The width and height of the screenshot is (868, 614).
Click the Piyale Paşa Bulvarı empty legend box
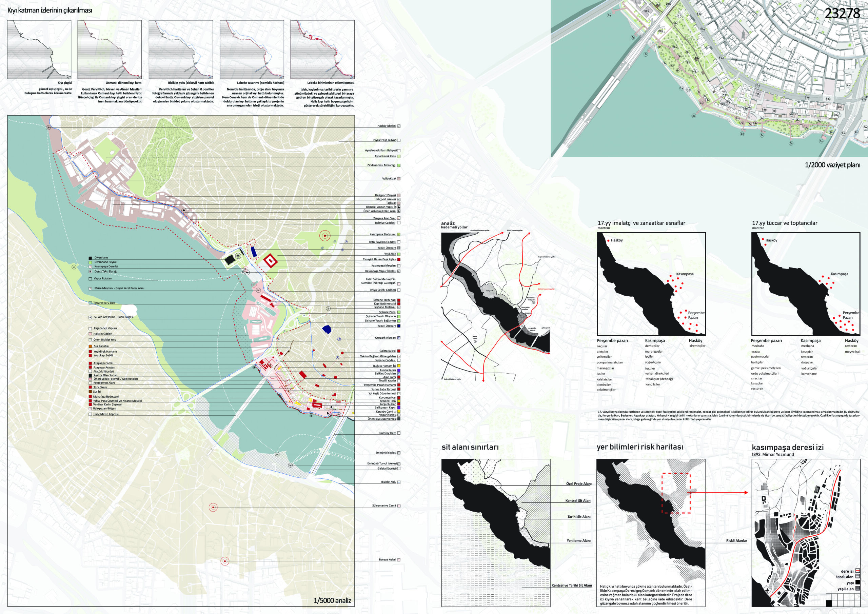(399, 140)
